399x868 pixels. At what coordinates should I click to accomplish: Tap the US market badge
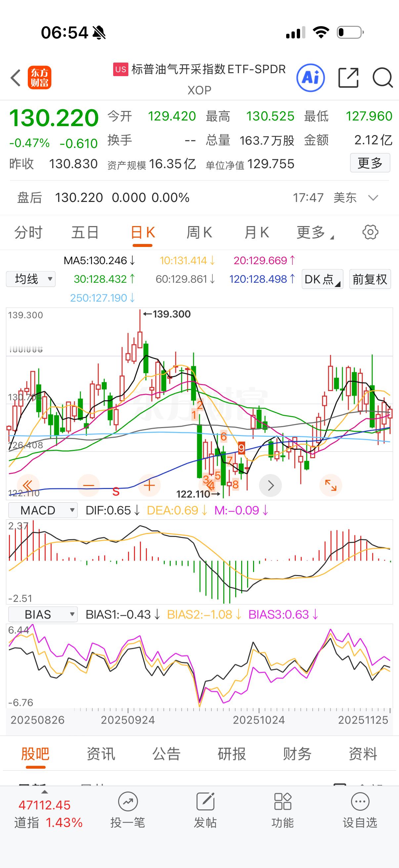pyautogui.click(x=120, y=70)
